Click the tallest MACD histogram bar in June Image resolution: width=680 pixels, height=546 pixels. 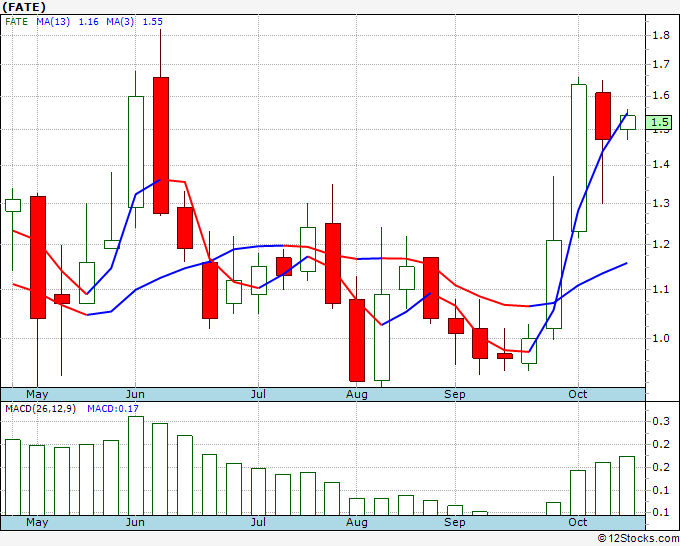tap(136, 466)
